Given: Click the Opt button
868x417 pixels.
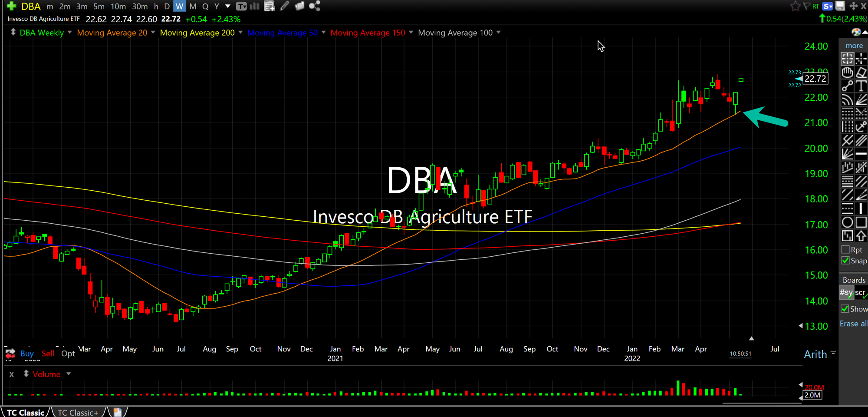Looking at the screenshot, I should 68,353.
